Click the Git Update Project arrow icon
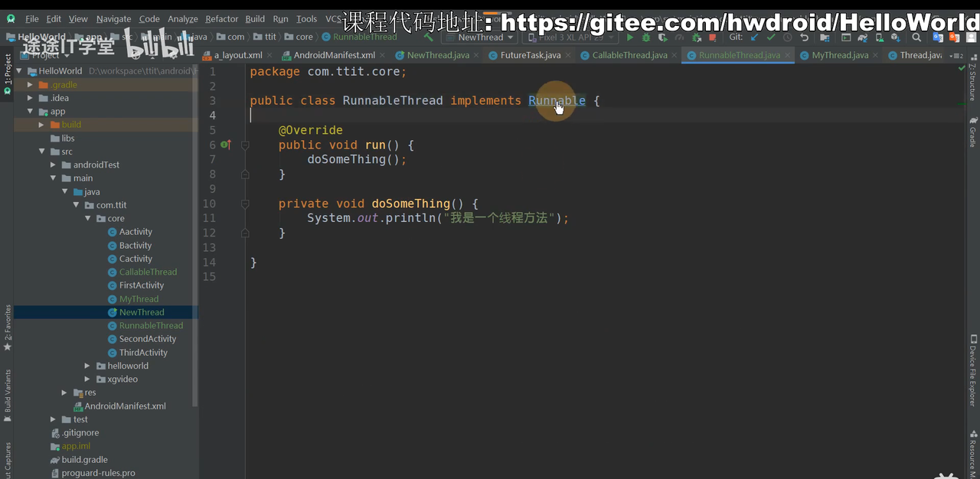 pos(755,37)
